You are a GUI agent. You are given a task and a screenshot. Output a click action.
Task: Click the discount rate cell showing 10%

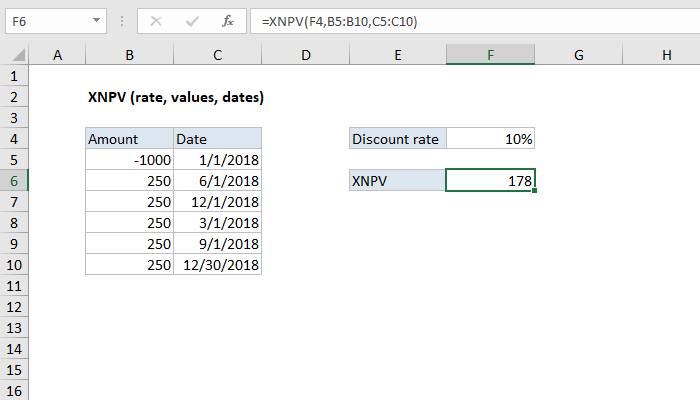(490, 139)
